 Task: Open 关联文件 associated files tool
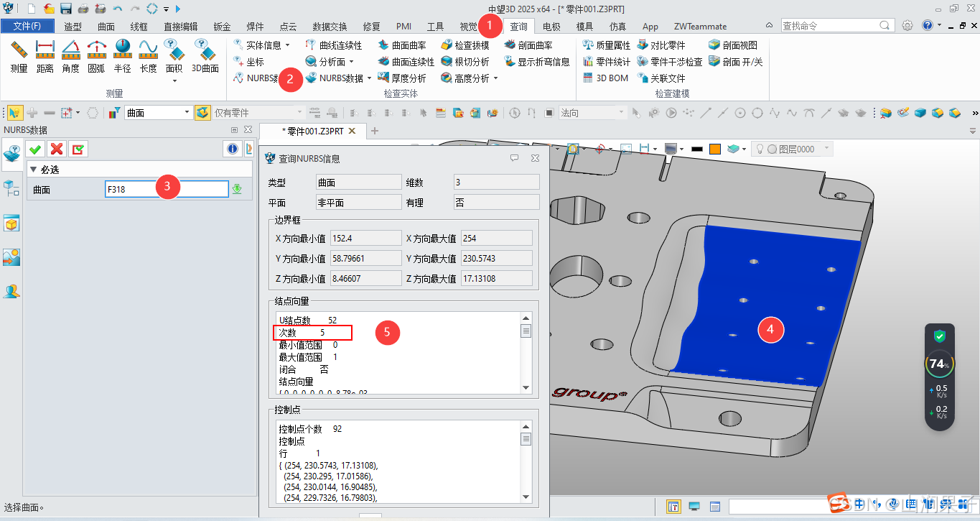click(x=661, y=78)
